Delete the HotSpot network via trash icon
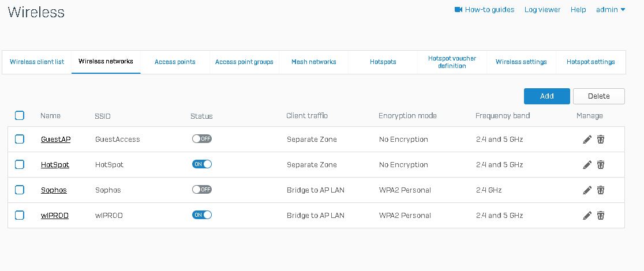Image resolution: width=644 pixels, height=271 pixels. pyautogui.click(x=600, y=165)
